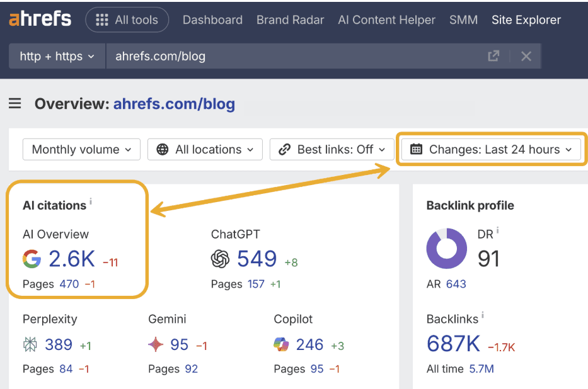Open the Best links: Off dropdown
Image resolution: width=588 pixels, height=389 pixels.
click(x=331, y=149)
